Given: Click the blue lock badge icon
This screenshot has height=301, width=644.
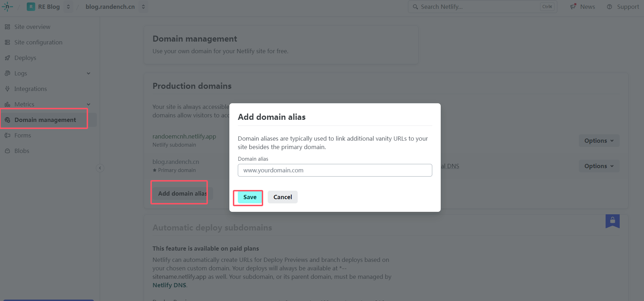Looking at the screenshot, I should (x=612, y=221).
